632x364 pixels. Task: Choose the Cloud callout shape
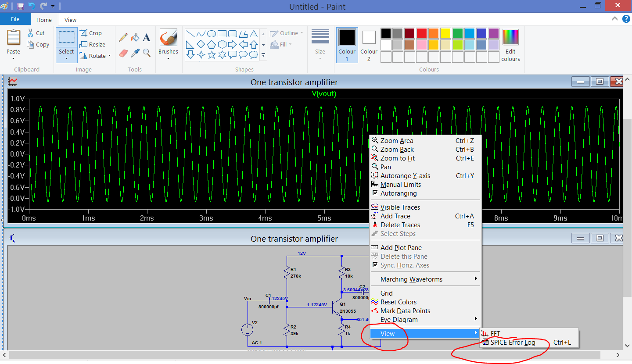(254, 55)
